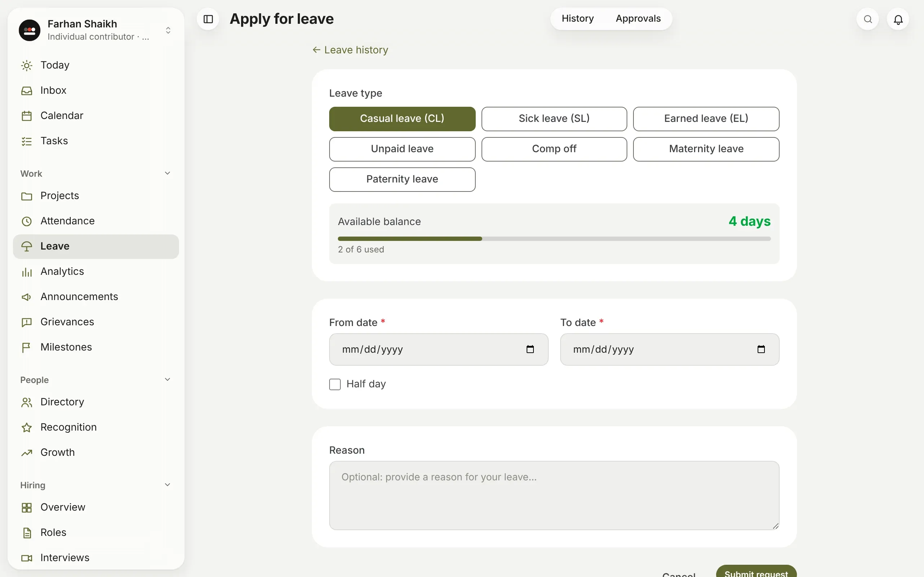Select Sick leave (SL) type

[554, 119]
